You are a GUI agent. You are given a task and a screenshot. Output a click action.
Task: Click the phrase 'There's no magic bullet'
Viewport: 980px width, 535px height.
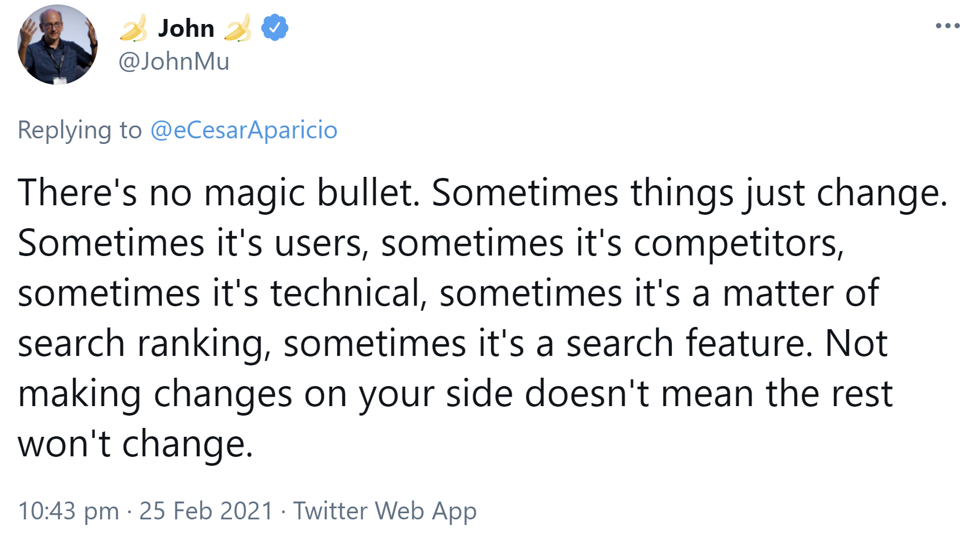(219, 193)
